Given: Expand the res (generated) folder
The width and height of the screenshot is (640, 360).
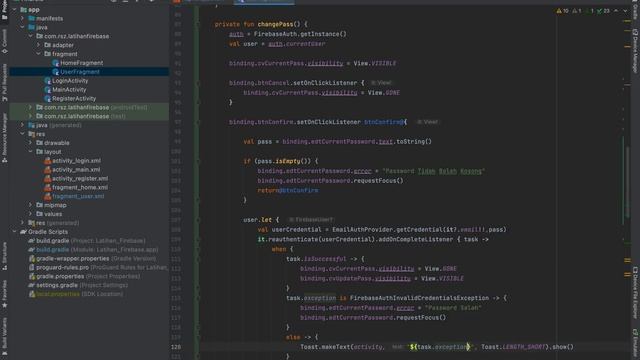Looking at the screenshot, I should click(22, 223).
